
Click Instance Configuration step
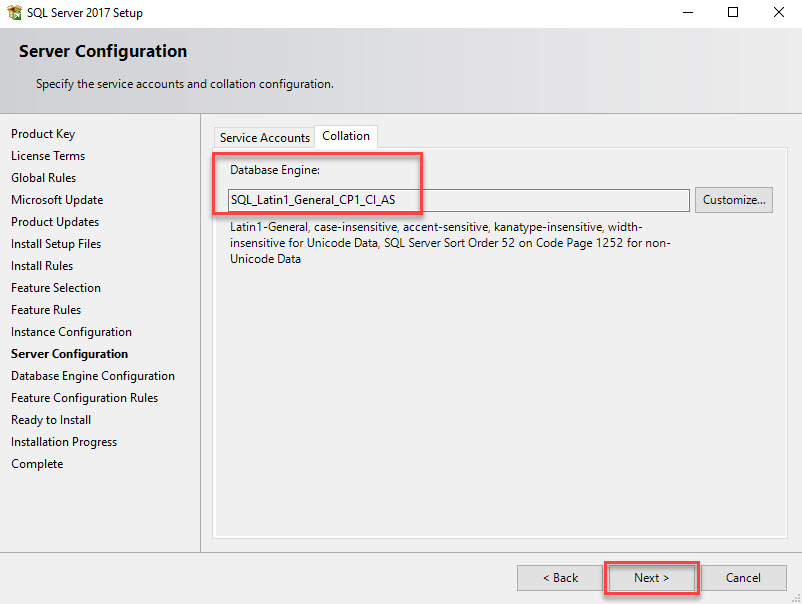71,332
